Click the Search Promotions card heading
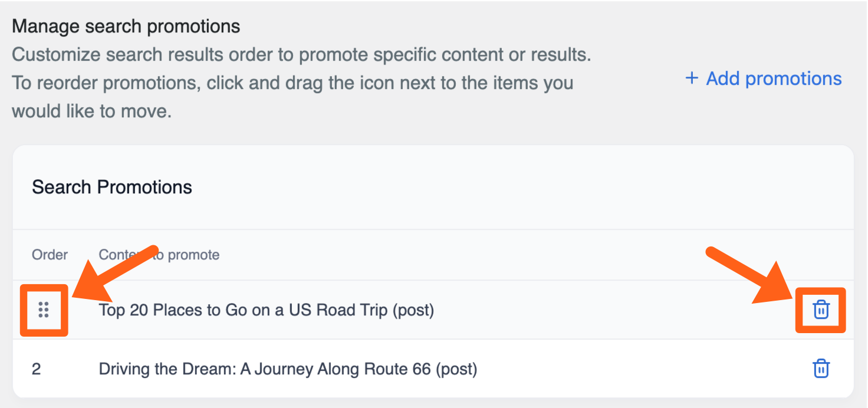Screen dimensions: 868x408 pos(112,187)
